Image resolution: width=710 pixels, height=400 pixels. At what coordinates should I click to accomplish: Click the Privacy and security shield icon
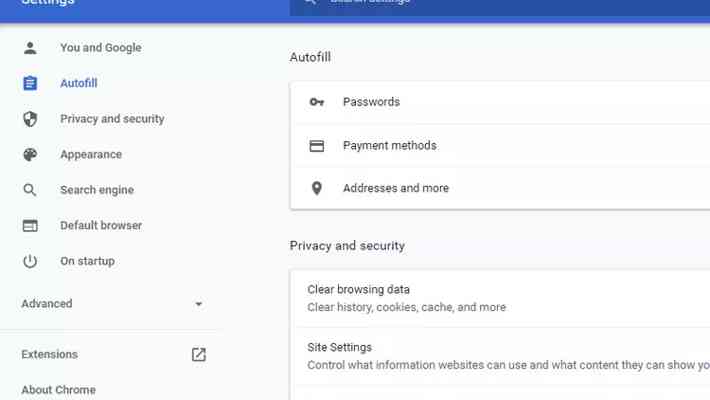(30, 119)
